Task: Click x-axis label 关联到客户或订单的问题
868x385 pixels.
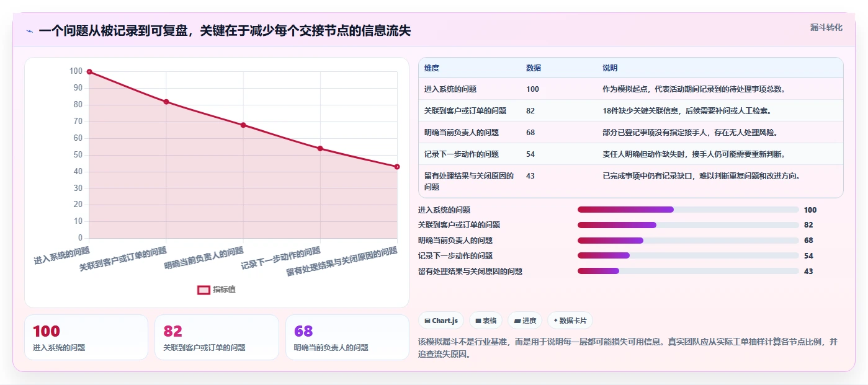Action: pos(123,259)
